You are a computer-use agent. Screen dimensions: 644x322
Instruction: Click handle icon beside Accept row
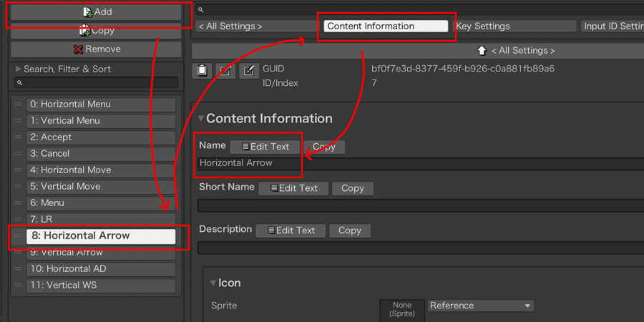(18, 137)
